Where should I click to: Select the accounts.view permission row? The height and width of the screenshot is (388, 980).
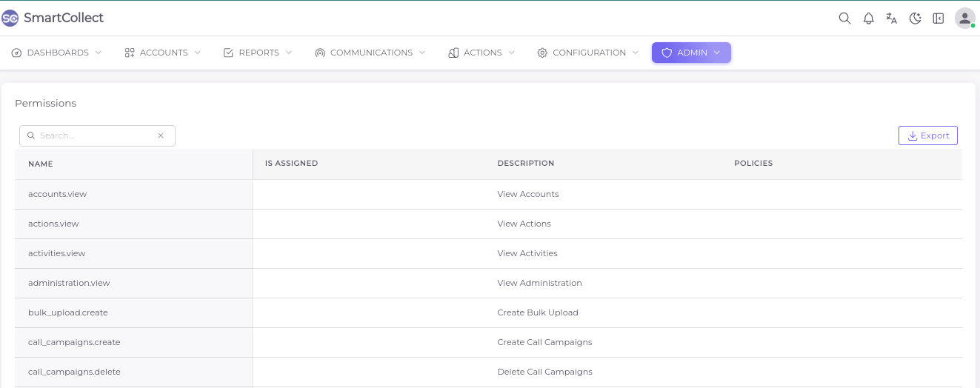[58, 194]
